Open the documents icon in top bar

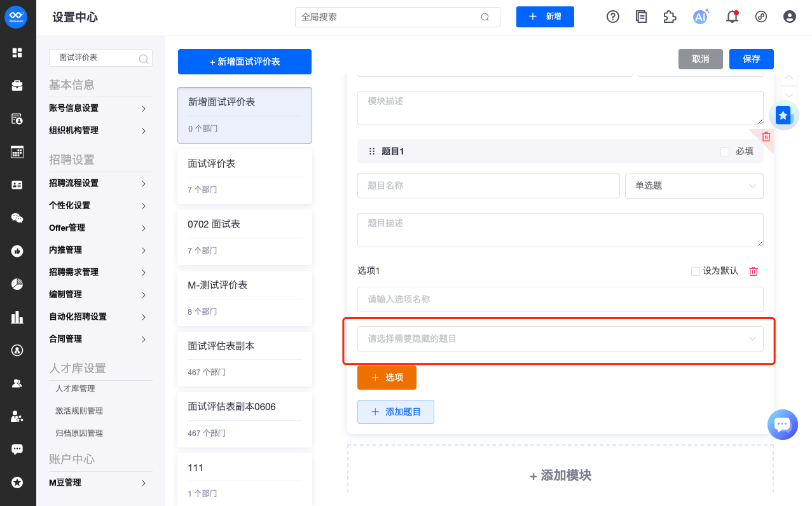[x=642, y=17]
